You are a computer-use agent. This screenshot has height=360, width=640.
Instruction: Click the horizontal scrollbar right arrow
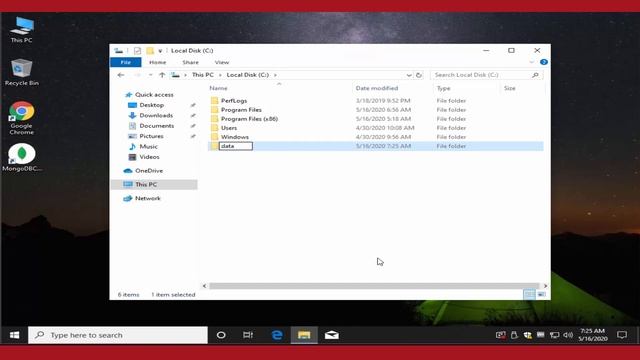point(545,286)
